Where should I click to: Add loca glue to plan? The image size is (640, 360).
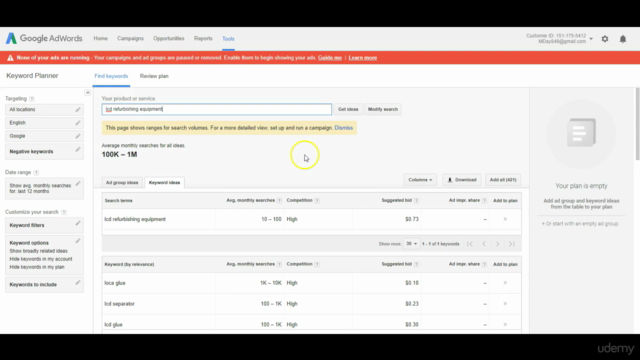click(505, 283)
